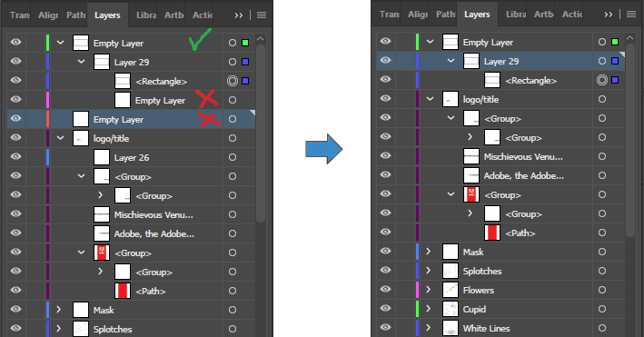Click the red <Path> thumbnail in the right panel
This screenshot has height=337, width=644.
(492, 233)
